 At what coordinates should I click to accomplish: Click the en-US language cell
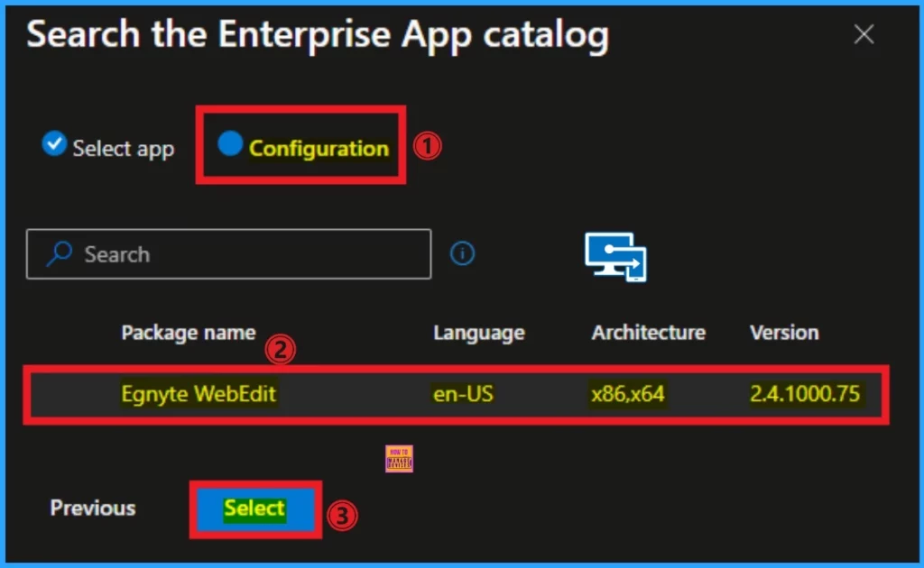pos(463,394)
